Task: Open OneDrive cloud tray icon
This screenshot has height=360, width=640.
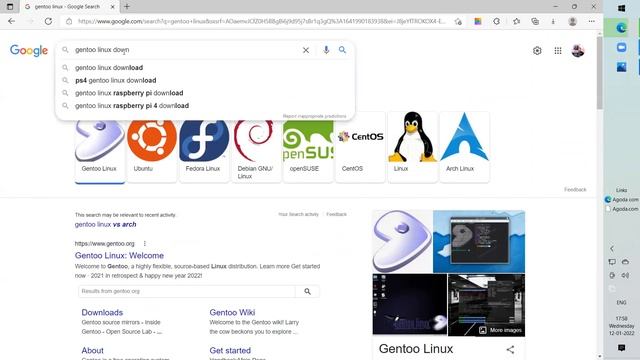Action: 625,262
